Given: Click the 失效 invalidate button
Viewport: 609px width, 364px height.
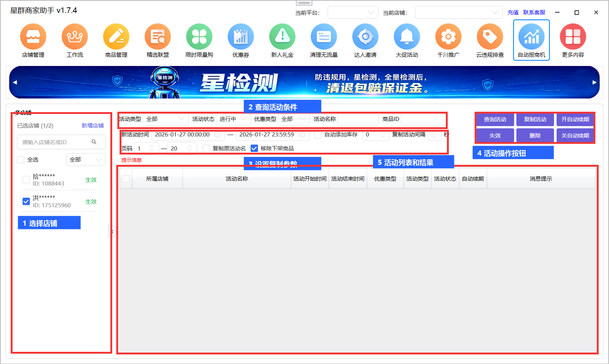Looking at the screenshot, I should pos(495,135).
